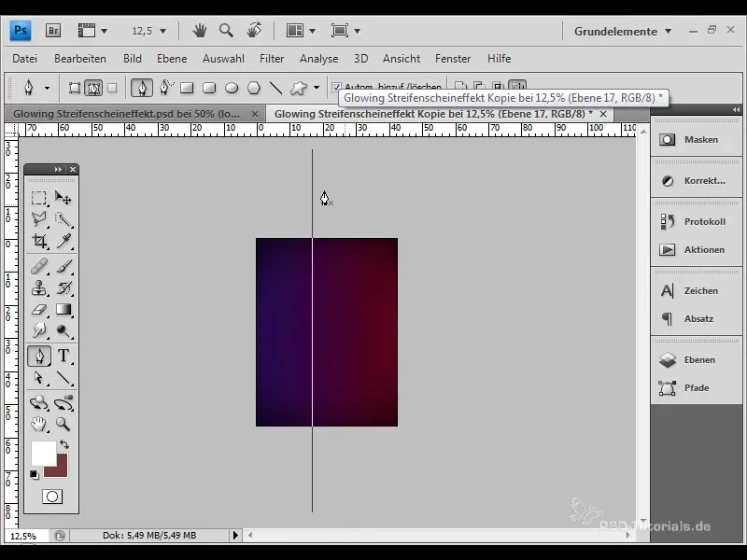Open the Pen tool preset picker arrow
Screen dimensions: 747x560
(x=47, y=88)
